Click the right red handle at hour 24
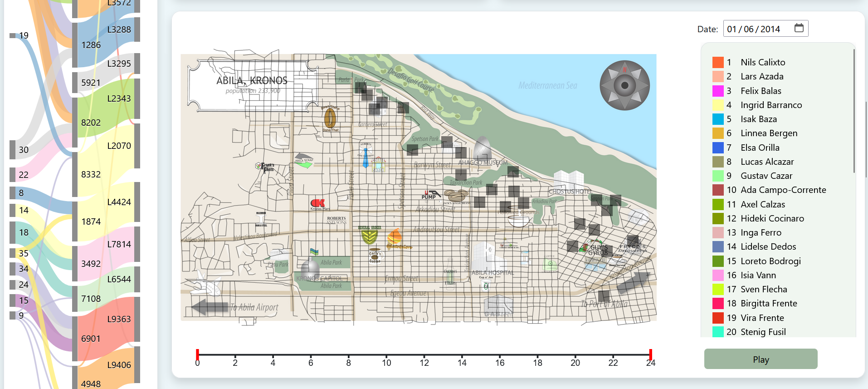This screenshot has height=389, width=868. 650,354
